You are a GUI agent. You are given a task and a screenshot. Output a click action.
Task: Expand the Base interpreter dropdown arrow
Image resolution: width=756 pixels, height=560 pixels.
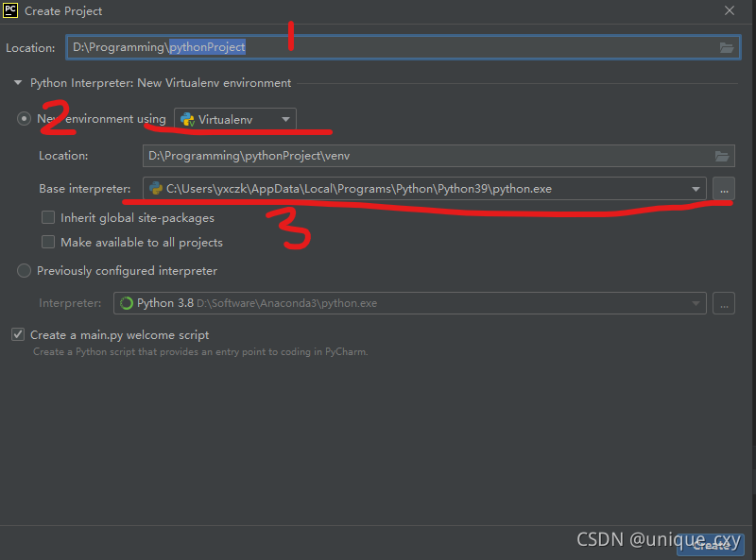696,189
